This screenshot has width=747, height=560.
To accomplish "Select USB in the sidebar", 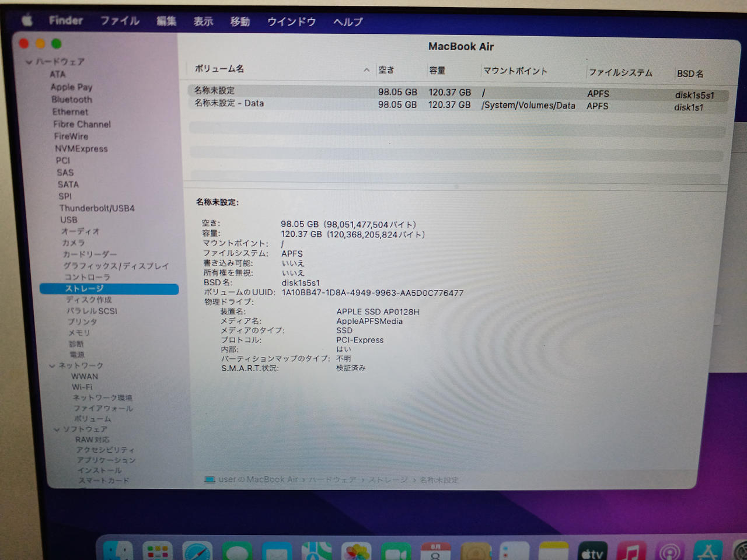I will [69, 219].
